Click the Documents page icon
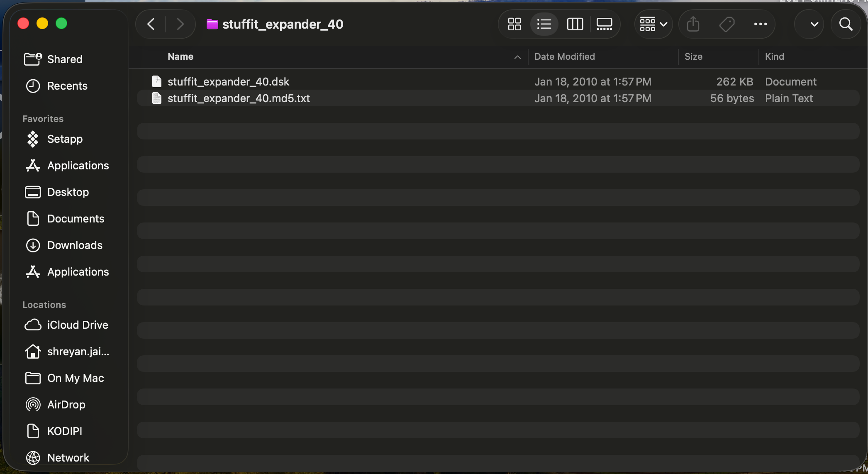The width and height of the screenshot is (868, 474). click(x=33, y=218)
